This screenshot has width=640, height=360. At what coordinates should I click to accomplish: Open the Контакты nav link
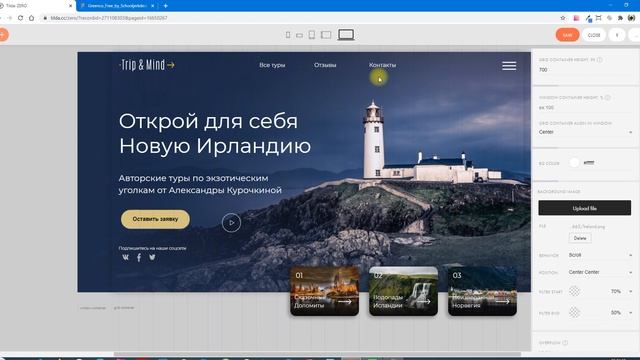click(382, 65)
